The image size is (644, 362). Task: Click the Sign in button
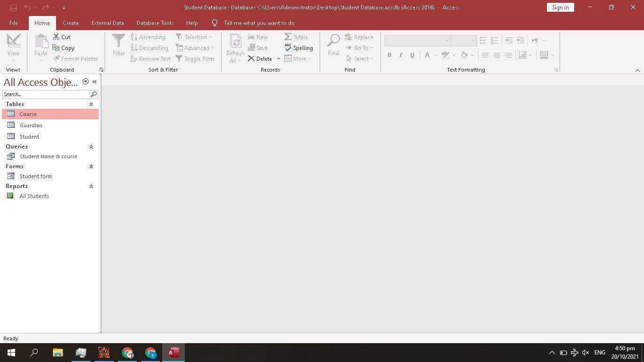tap(560, 7)
